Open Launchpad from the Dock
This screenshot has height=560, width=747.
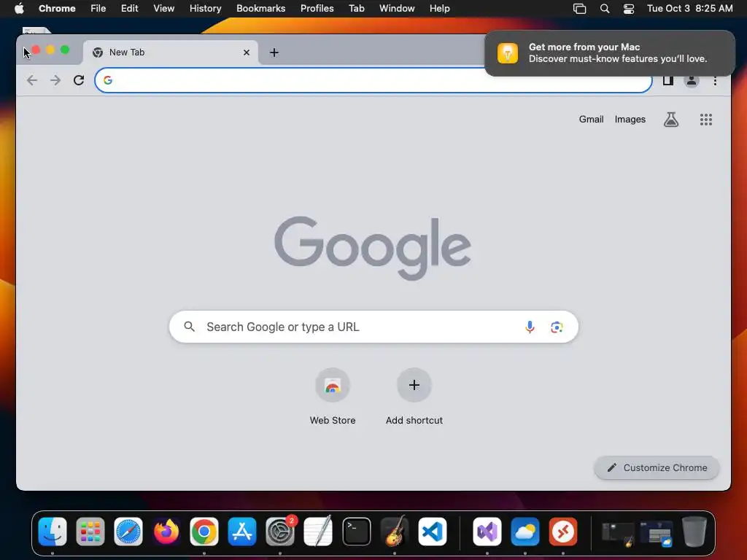pos(90,532)
